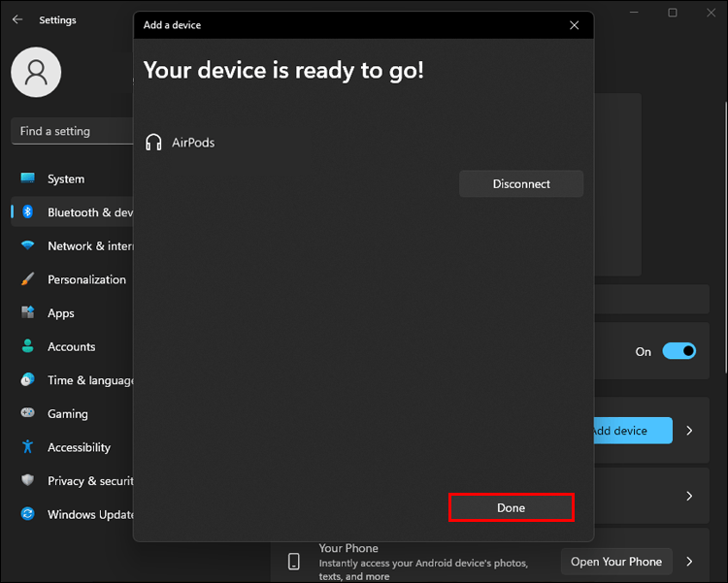Select the System monitor icon
The height and width of the screenshot is (583, 728).
point(28,178)
